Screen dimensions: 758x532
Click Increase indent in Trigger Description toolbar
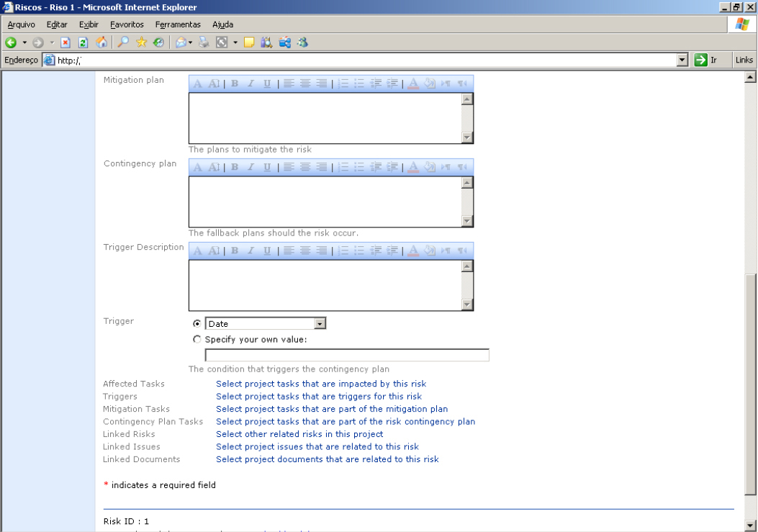coord(392,251)
